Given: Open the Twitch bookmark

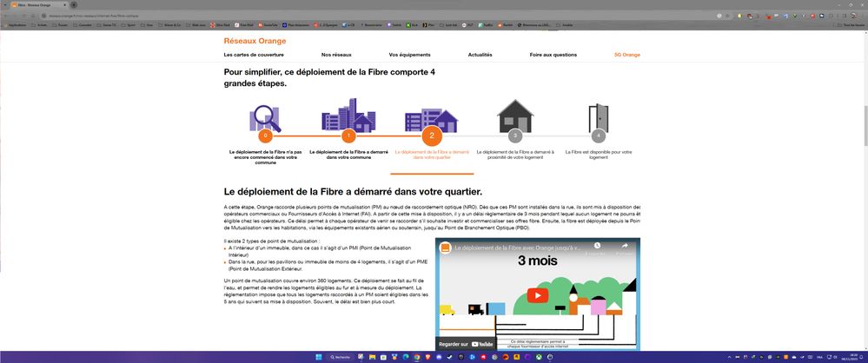Looking at the screenshot, I should pos(394,25).
